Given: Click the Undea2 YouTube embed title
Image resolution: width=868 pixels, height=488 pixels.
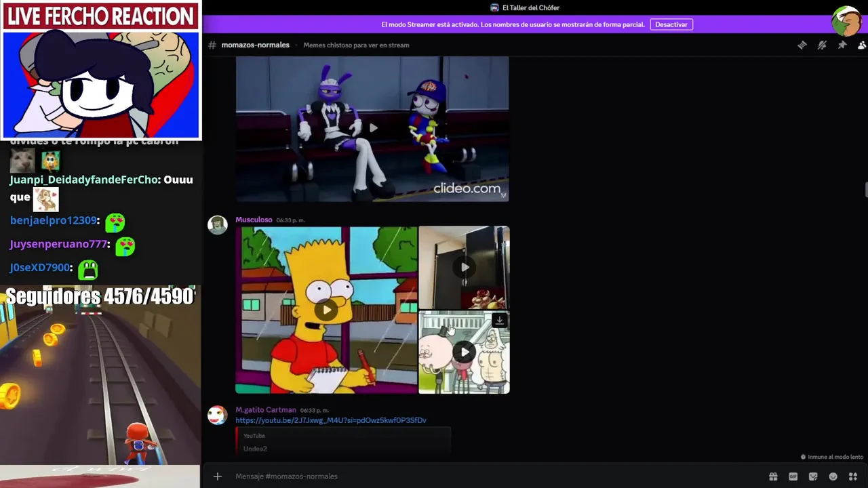Looking at the screenshot, I should pyautogui.click(x=255, y=449).
